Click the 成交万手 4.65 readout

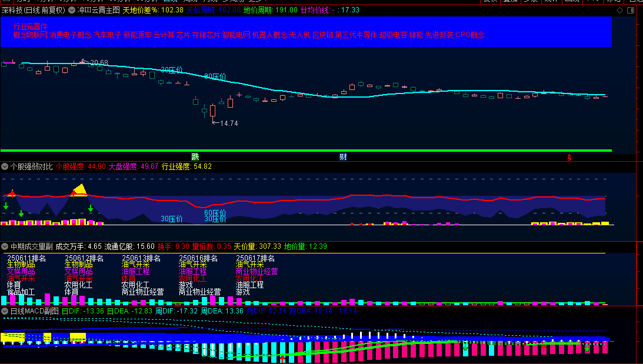[78, 246]
